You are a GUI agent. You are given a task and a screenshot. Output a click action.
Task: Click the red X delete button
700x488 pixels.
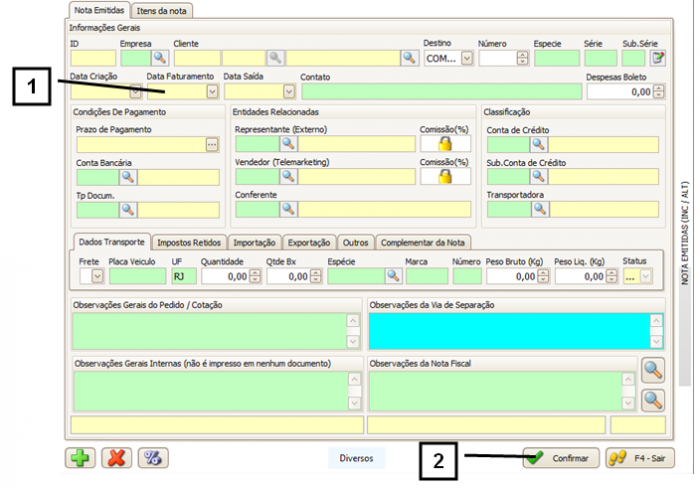(x=117, y=458)
